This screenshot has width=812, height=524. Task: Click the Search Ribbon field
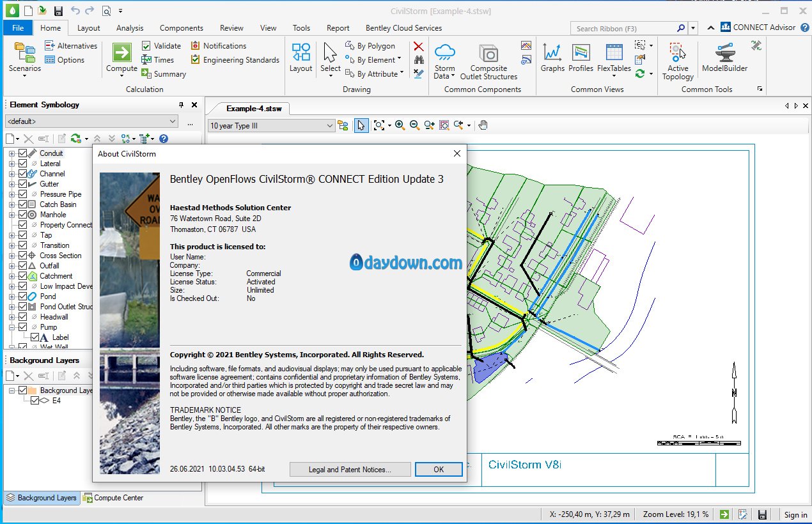point(629,28)
